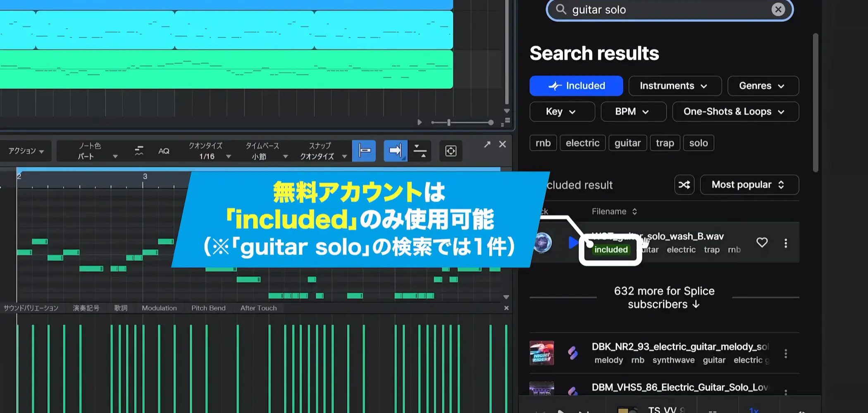Click the horizontal zoom slider handle

pyautogui.click(x=449, y=123)
